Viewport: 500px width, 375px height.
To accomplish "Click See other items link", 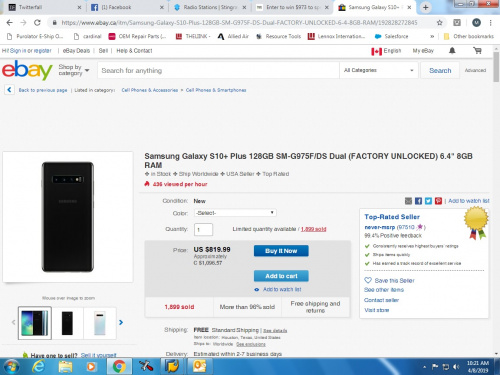I will pyautogui.click(x=384, y=290).
